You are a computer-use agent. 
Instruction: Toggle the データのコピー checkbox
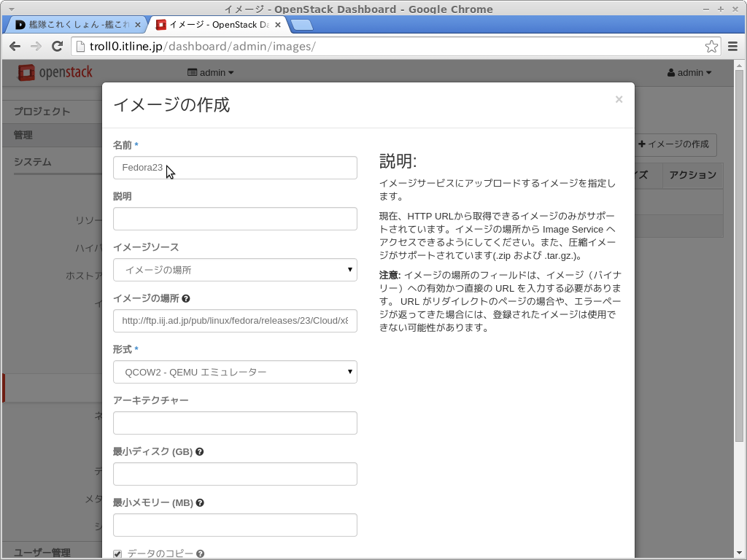tap(117, 554)
